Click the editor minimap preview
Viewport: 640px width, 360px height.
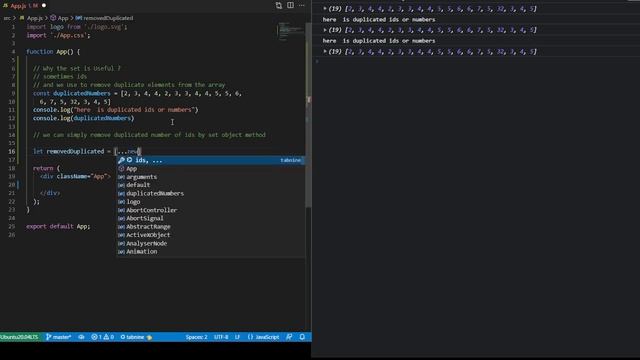(x=291, y=31)
